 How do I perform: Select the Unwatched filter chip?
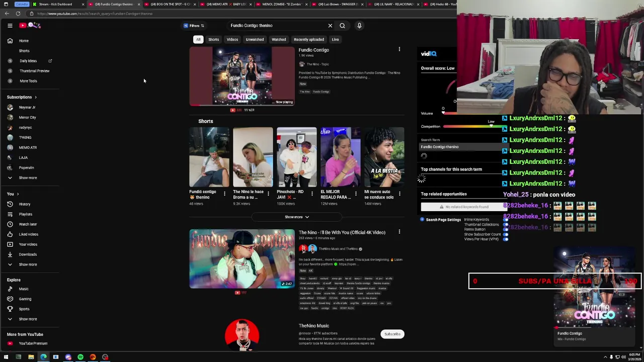(255, 39)
